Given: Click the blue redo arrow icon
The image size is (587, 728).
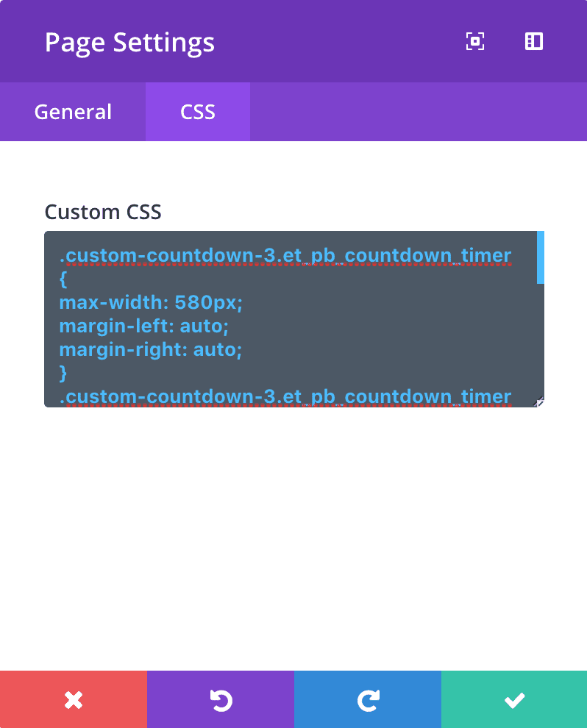Looking at the screenshot, I should [x=367, y=699].
